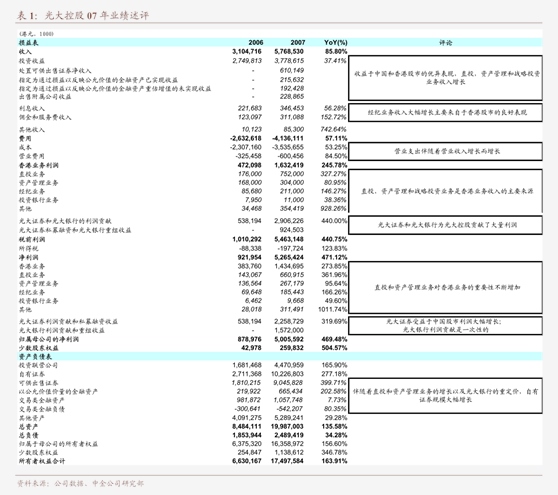Select the YoY(%) column header
558x495 pixels.
pyautogui.click(x=336, y=43)
